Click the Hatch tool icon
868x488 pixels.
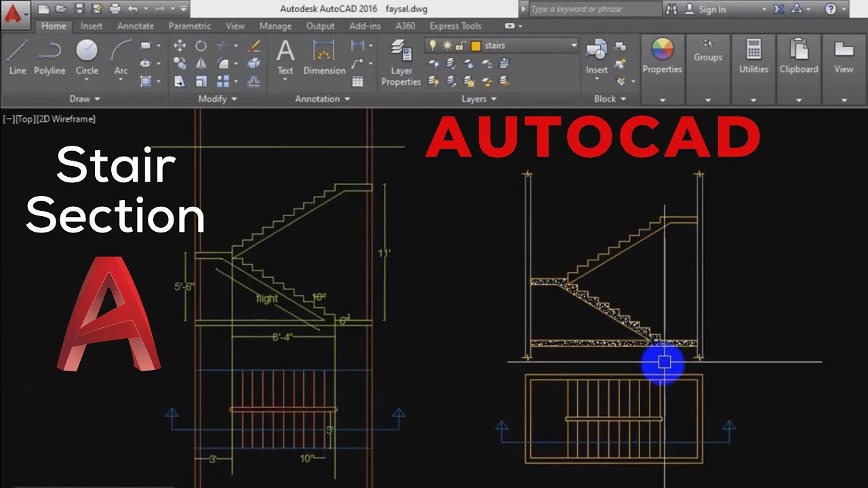(145, 81)
